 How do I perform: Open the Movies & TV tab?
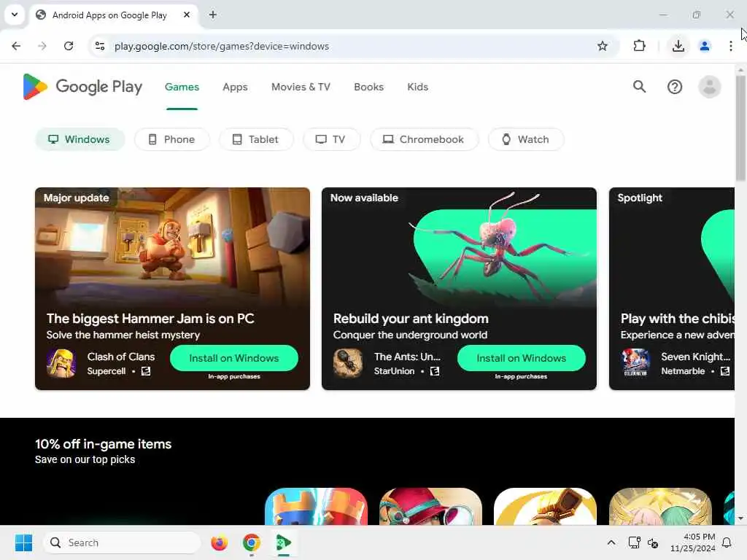tap(301, 87)
